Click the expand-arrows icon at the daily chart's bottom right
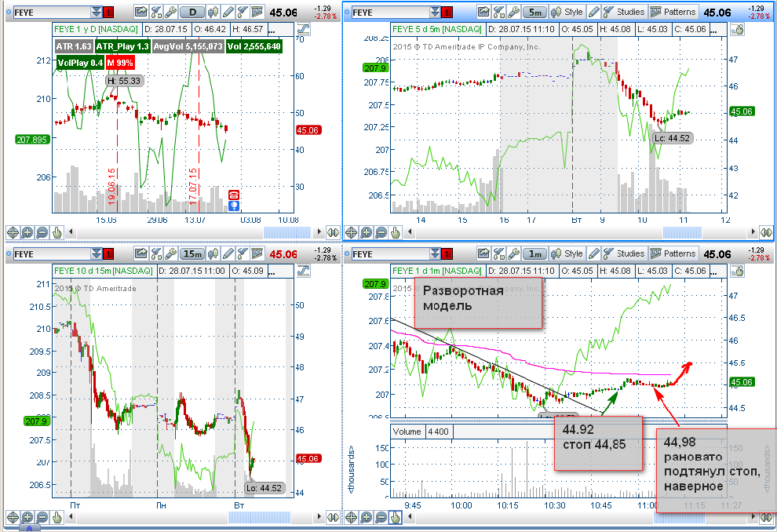The image size is (777, 532). click(x=333, y=232)
